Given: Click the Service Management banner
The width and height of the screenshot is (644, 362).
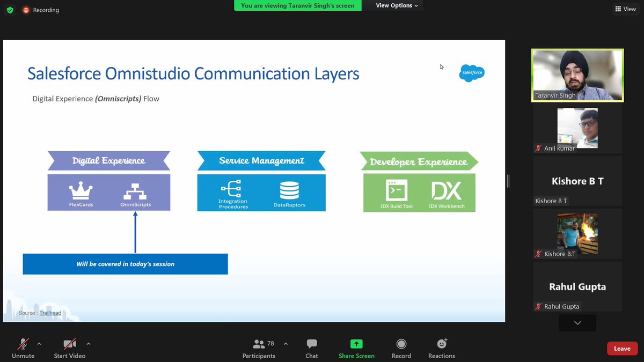Looking at the screenshot, I should point(261,160).
